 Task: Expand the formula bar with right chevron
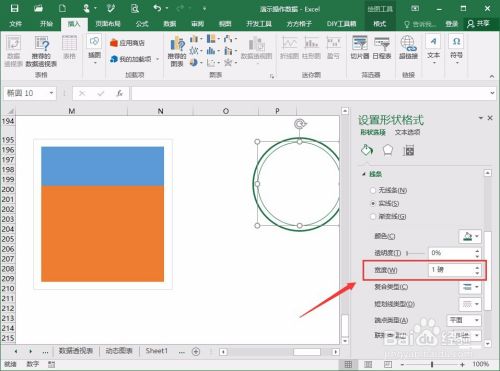coord(492,93)
